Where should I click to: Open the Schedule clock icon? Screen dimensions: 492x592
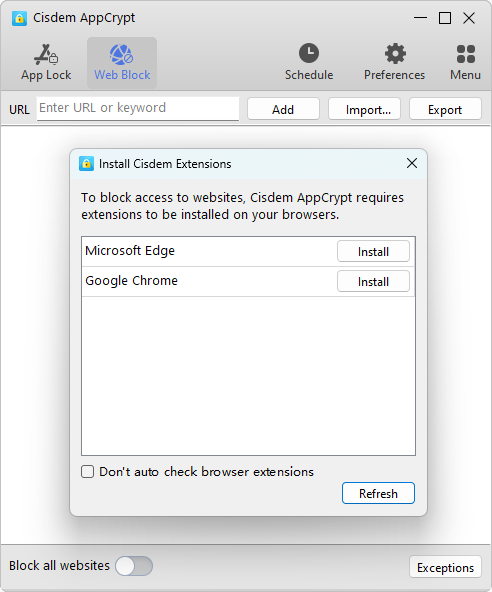click(x=309, y=53)
